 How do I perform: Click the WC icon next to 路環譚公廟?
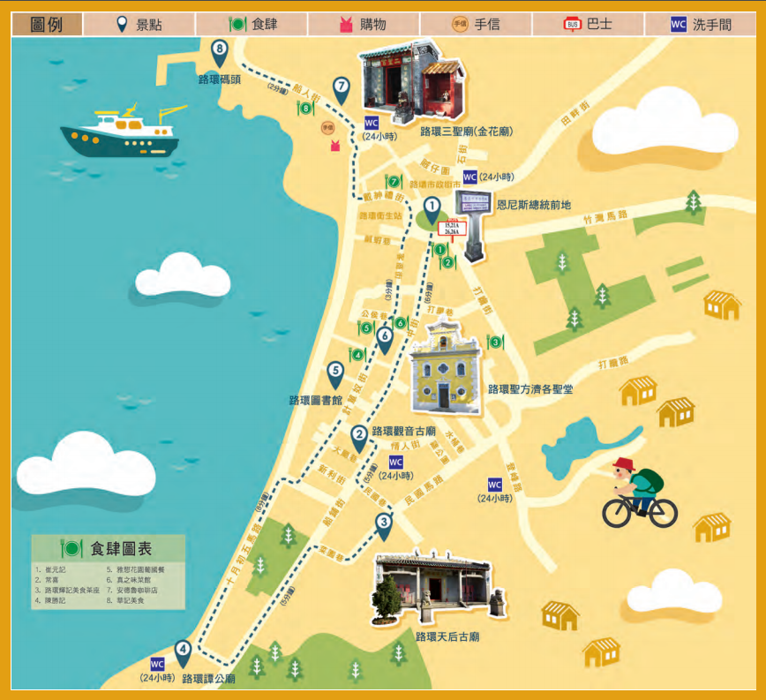tap(157, 664)
